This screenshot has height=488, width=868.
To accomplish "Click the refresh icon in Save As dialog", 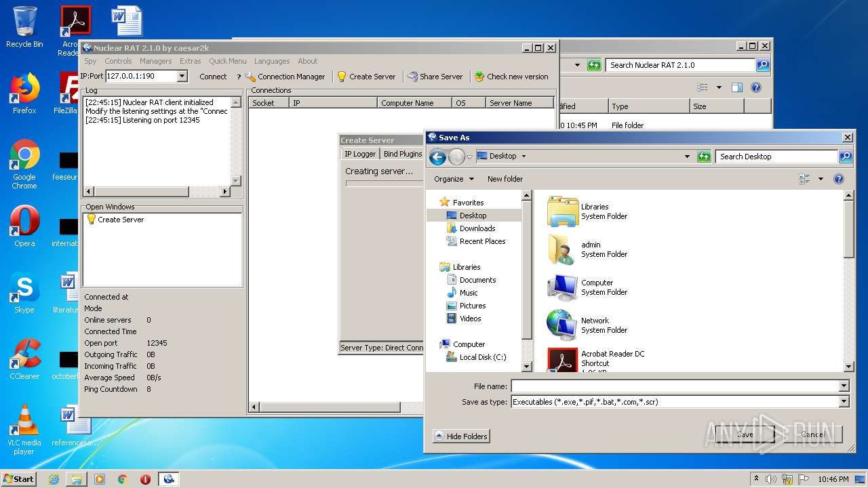I will click(704, 157).
